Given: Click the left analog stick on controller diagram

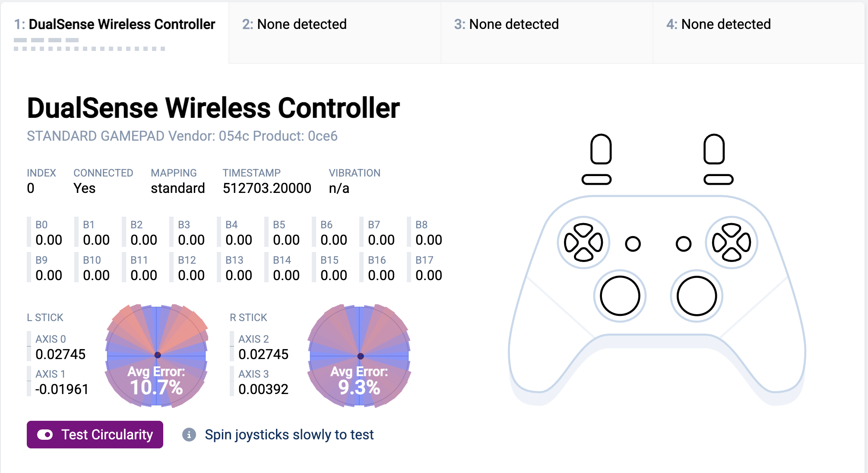Looking at the screenshot, I should click(620, 296).
